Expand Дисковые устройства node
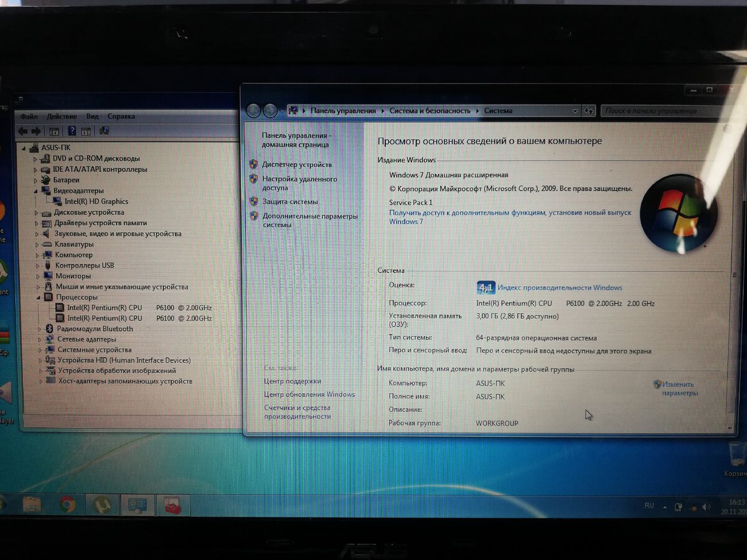 [36, 213]
